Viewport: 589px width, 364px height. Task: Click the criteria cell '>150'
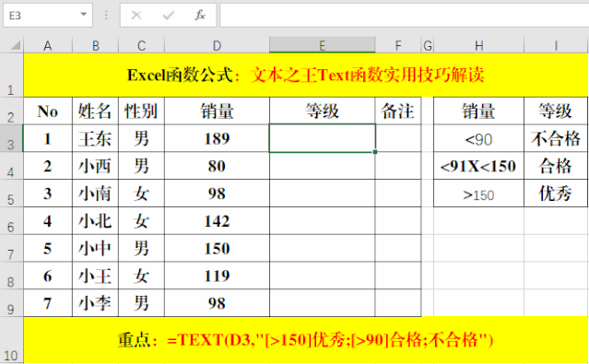coord(479,194)
